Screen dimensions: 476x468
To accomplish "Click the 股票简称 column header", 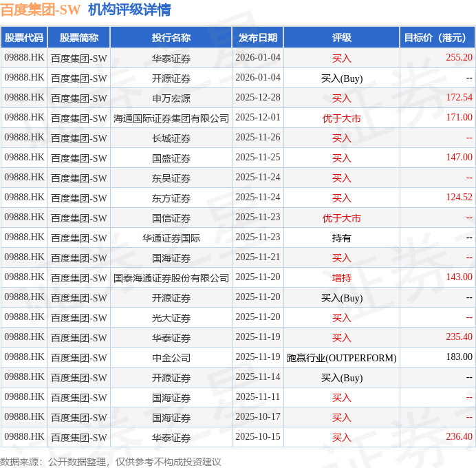I will [79, 38].
